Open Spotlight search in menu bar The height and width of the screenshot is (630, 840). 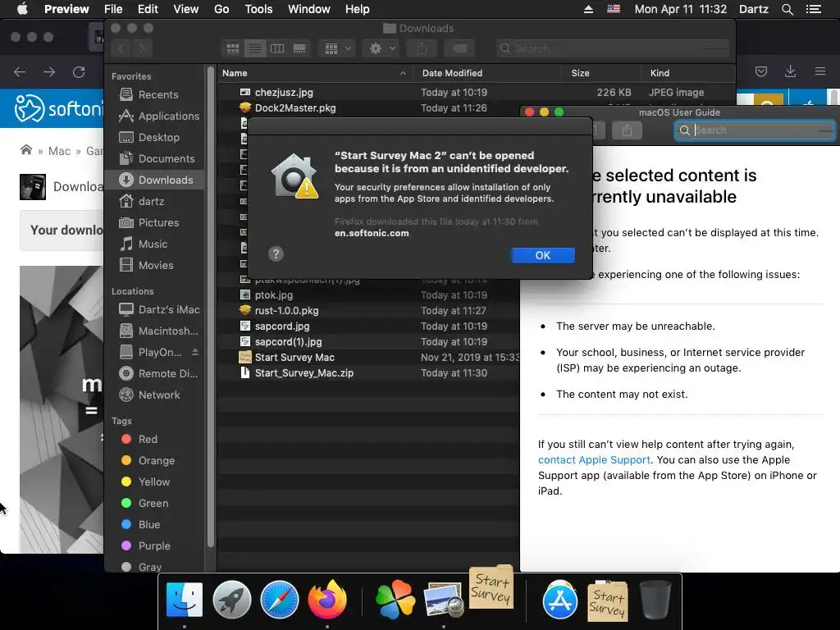click(x=787, y=9)
